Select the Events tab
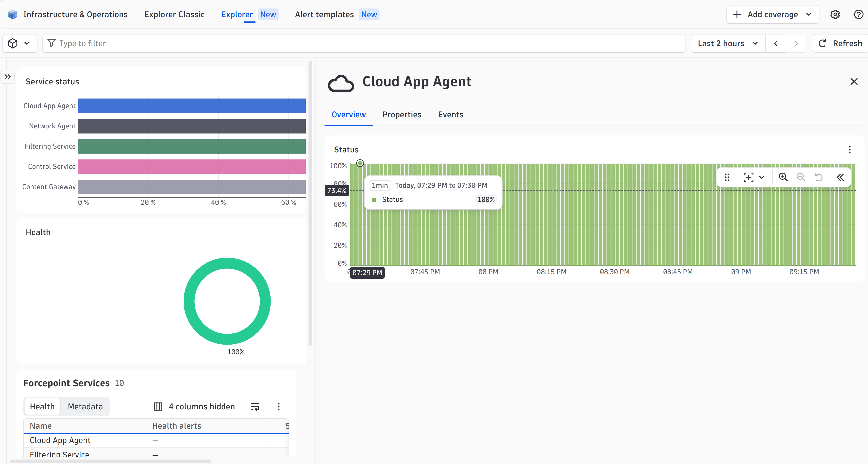 (451, 114)
